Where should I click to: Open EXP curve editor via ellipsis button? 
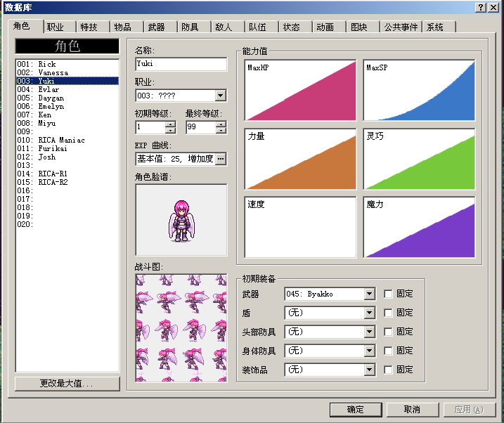click(x=221, y=159)
